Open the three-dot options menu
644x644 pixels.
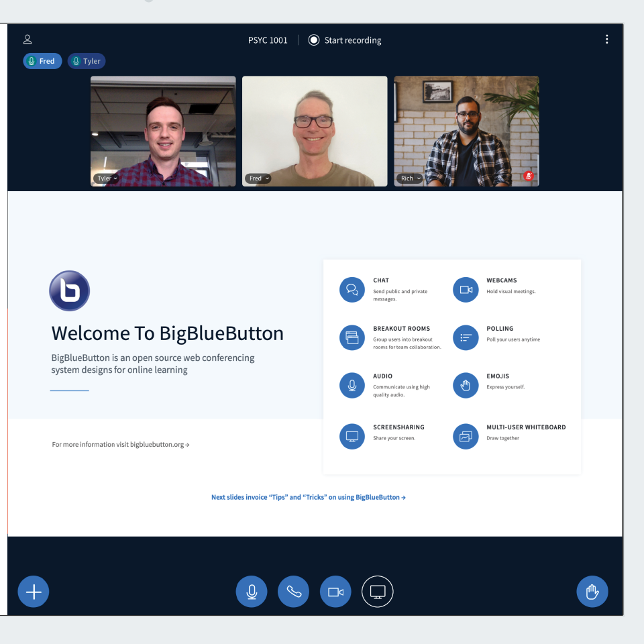pyautogui.click(x=606, y=40)
